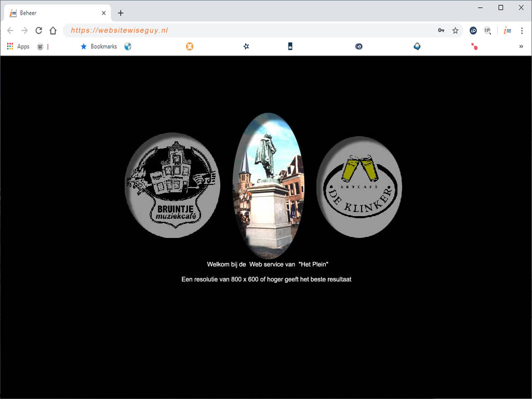Viewport: 532px width, 399px height.
Task: Minimize the browser window
Action: click(x=480, y=7)
